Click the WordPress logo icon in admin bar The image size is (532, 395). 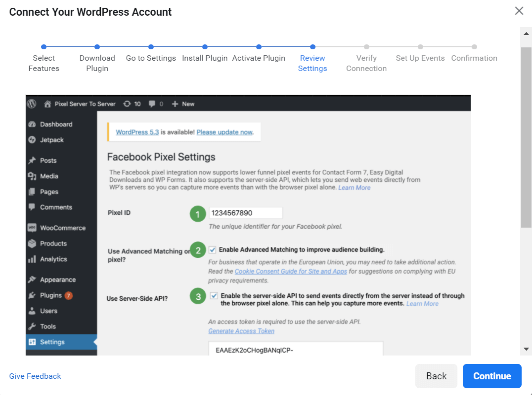click(32, 104)
